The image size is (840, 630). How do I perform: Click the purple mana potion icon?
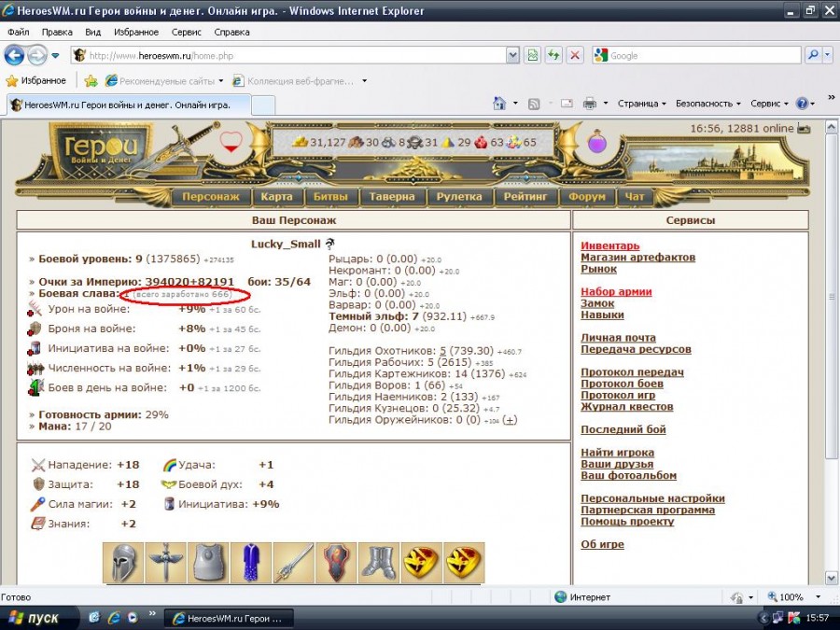597,143
